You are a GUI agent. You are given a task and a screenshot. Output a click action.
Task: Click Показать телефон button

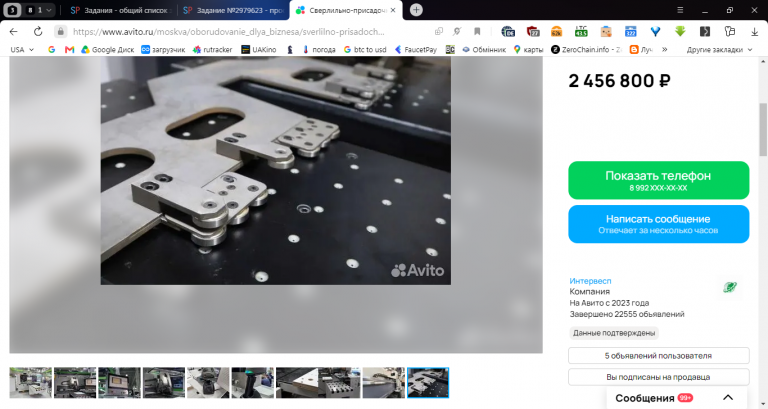click(658, 180)
